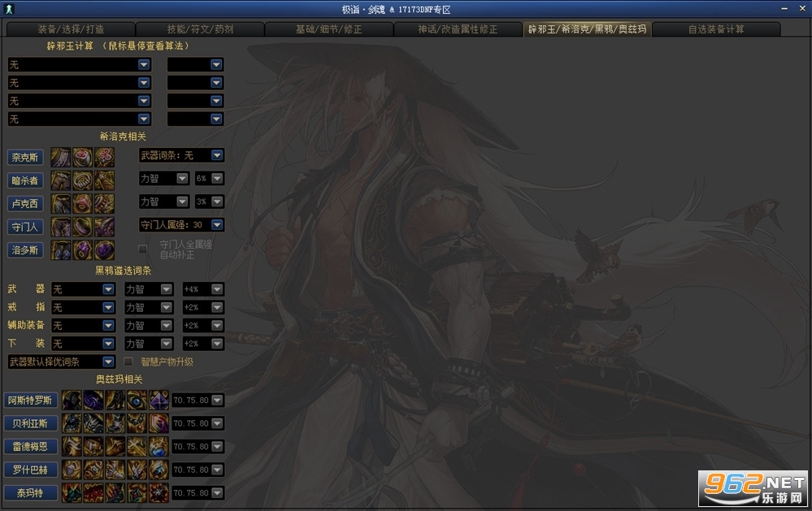Screen dimensions: 812x511
Task: Click the 阿斯特罗斯 button
Action: coord(30,401)
